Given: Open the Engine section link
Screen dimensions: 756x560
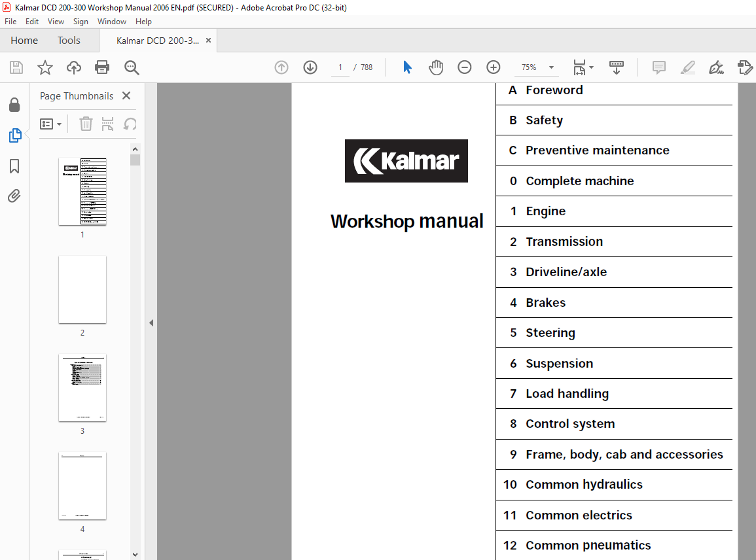Looking at the screenshot, I should (545, 211).
